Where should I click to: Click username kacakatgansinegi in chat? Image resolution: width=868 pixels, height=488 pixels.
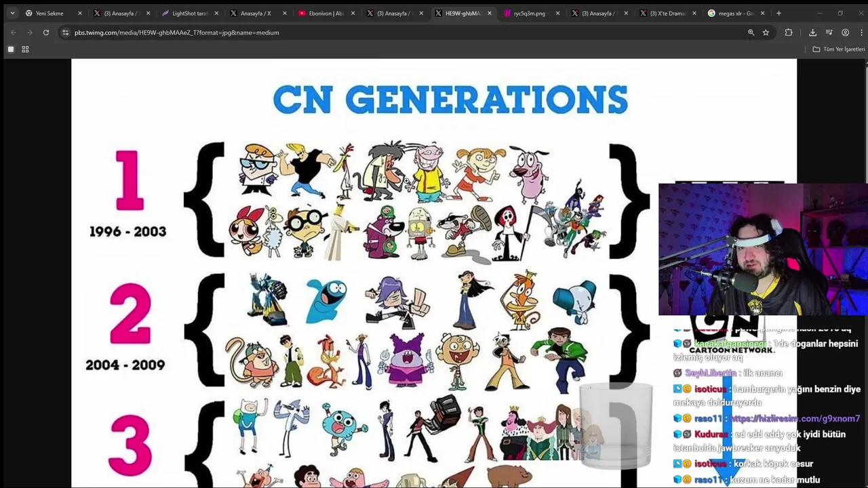(731, 344)
